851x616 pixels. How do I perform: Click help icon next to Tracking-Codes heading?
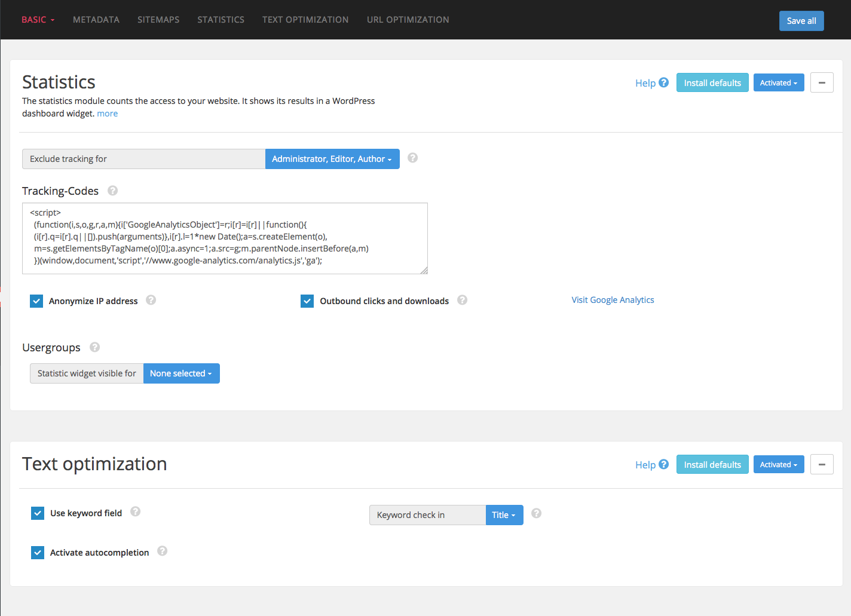pos(112,191)
